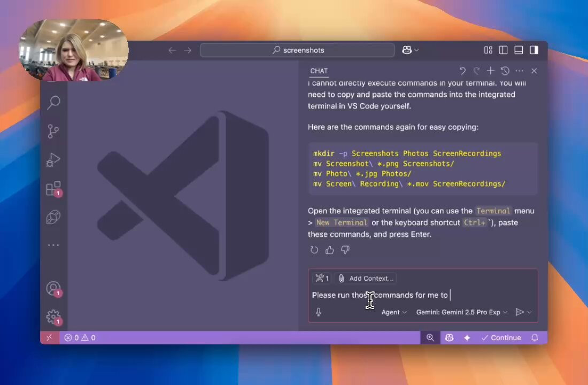Open notifications bell

click(535, 338)
